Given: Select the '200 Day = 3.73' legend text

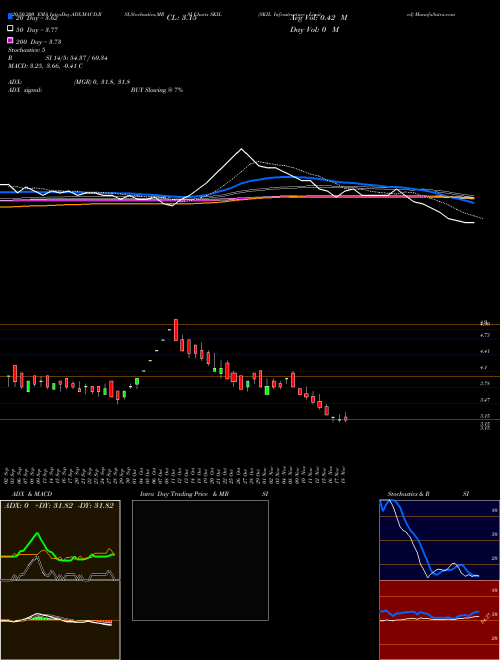Looking at the screenshot, I should pyautogui.click(x=38, y=42).
